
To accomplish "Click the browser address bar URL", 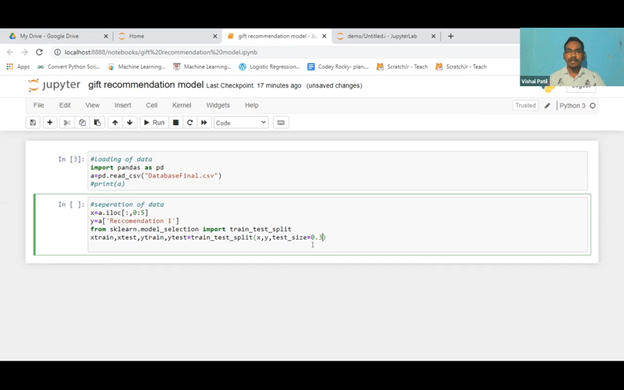I will point(161,52).
